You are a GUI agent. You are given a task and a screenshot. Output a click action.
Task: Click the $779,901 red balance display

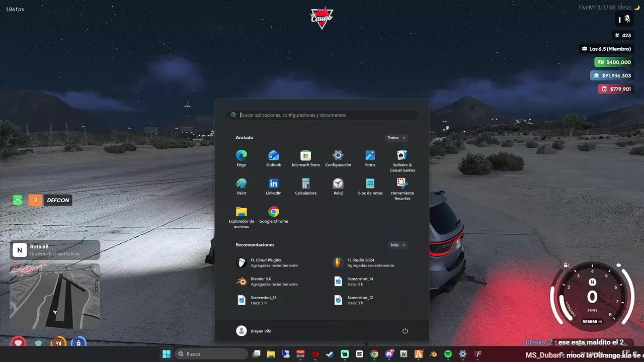tap(616, 89)
